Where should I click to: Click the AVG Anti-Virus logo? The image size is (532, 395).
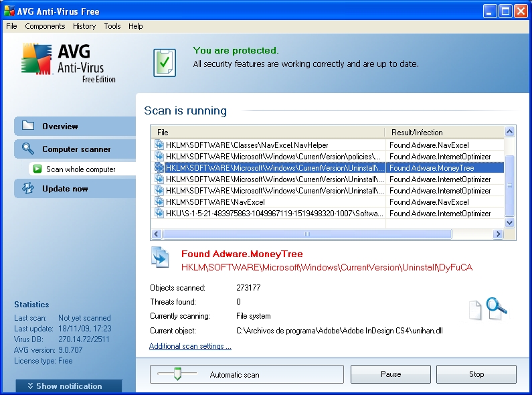(x=68, y=62)
